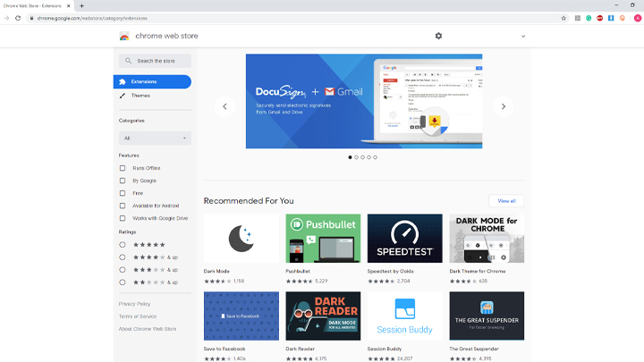Image resolution: width=644 pixels, height=362 pixels.
Task: Click the Chrome Web Store logo
Action: tap(124, 37)
